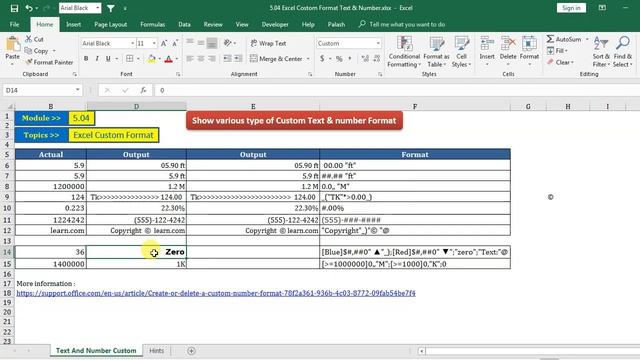The width and height of the screenshot is (640, 360).
Task: Increase font size with the grow font icon
Action: (x=164, y=43)
